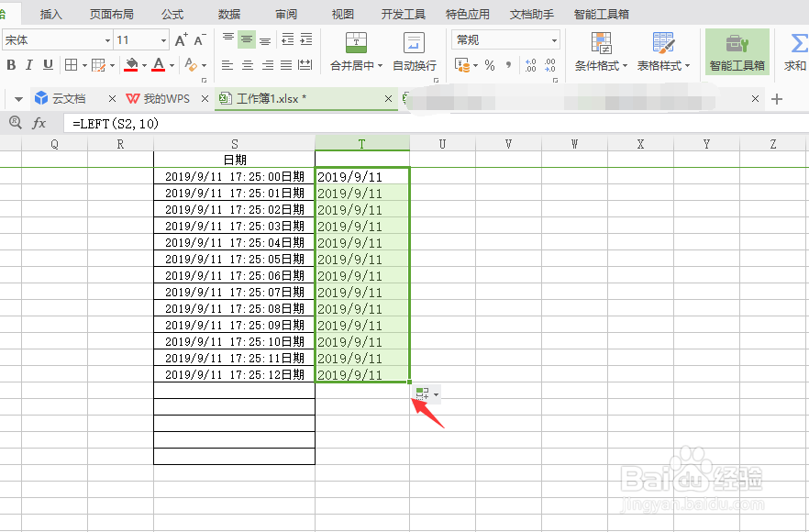Click the magnifier icon beside fx

[16, 123]
